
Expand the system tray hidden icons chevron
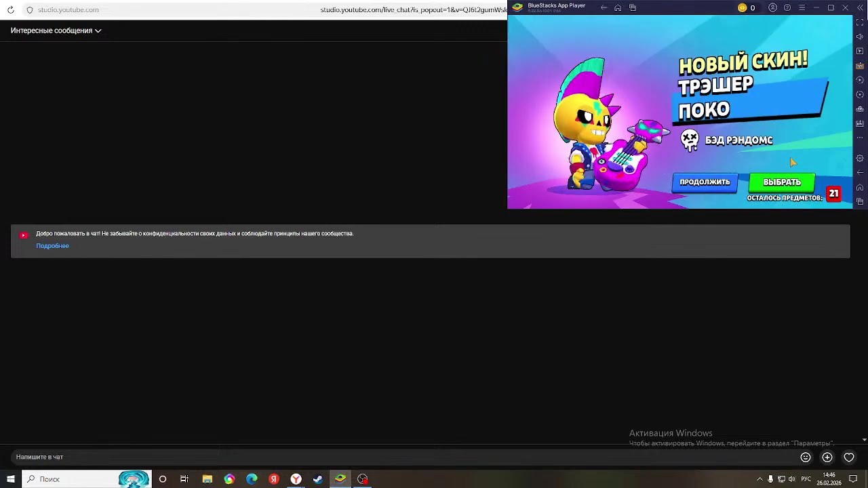pos(759,479)
